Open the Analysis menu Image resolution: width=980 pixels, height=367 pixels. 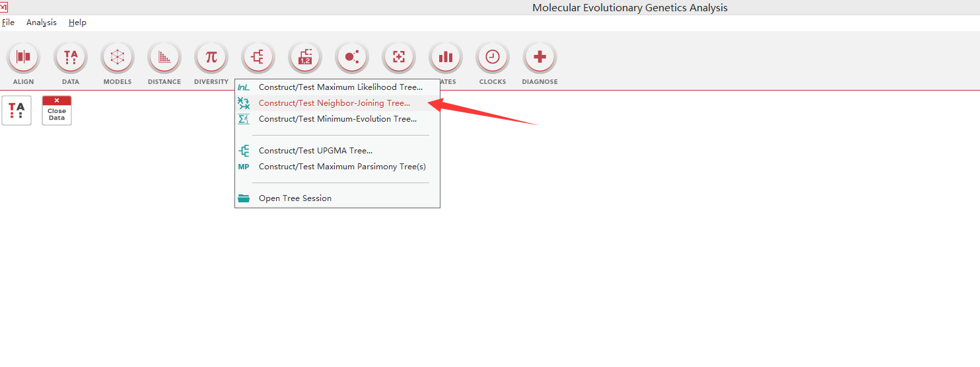pos(42,22)
